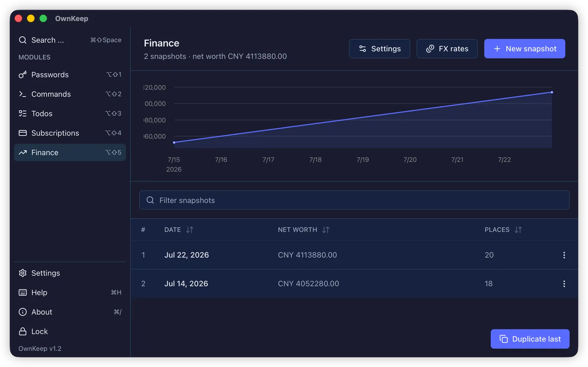Sort snapshots by NET WORTH column
Image resolution: width=588 pixels, height=367 pixels.
coord(304,230)
